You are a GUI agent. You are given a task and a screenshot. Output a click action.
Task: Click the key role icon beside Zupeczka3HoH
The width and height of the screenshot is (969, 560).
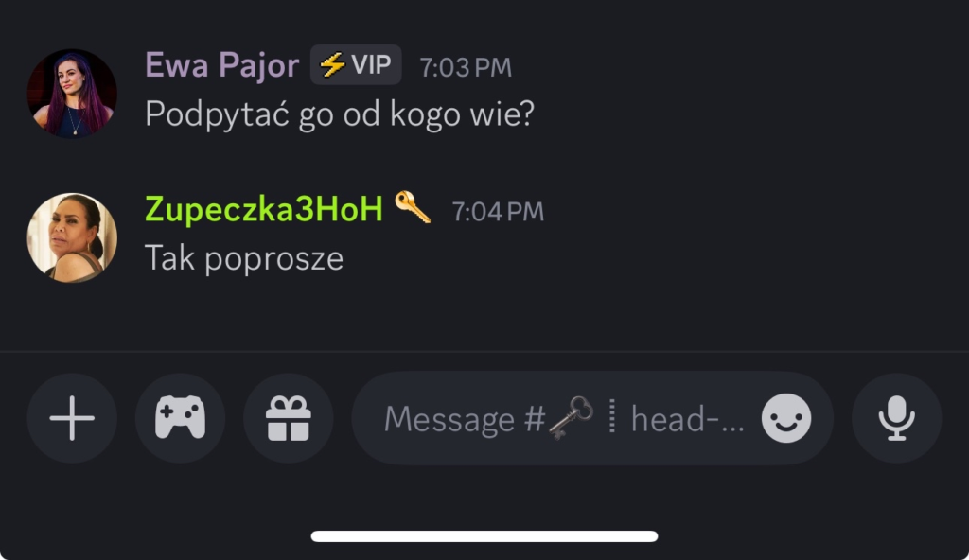(x=413, y=208)
